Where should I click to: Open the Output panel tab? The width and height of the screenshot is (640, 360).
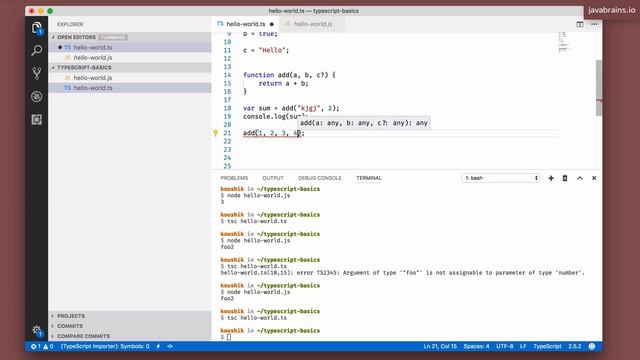(x=273, y=178)
